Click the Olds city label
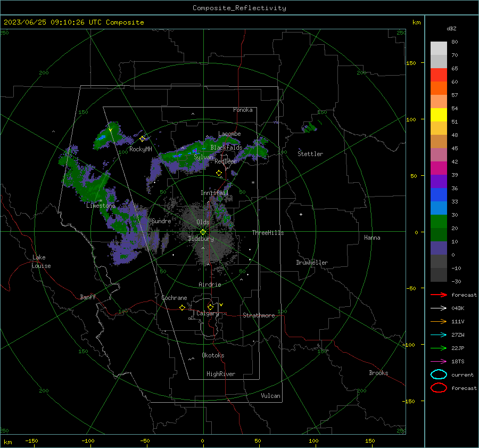 (203, 222)
